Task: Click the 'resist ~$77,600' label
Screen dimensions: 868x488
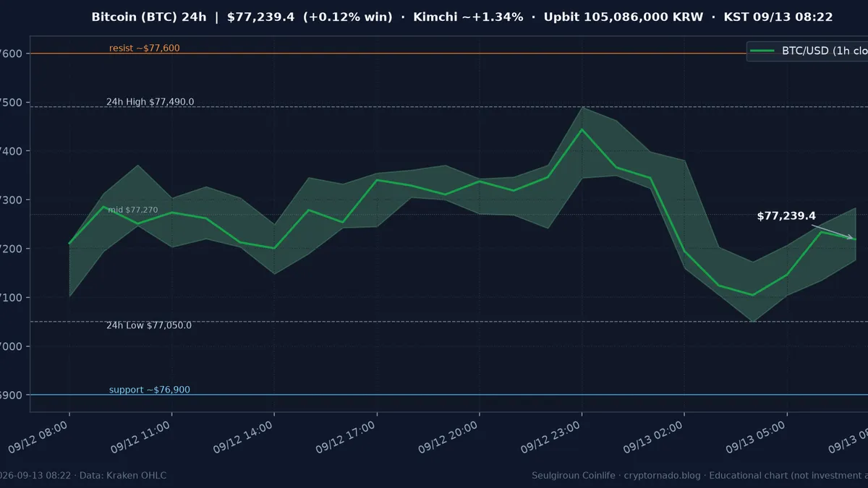Action: (144, 48)
